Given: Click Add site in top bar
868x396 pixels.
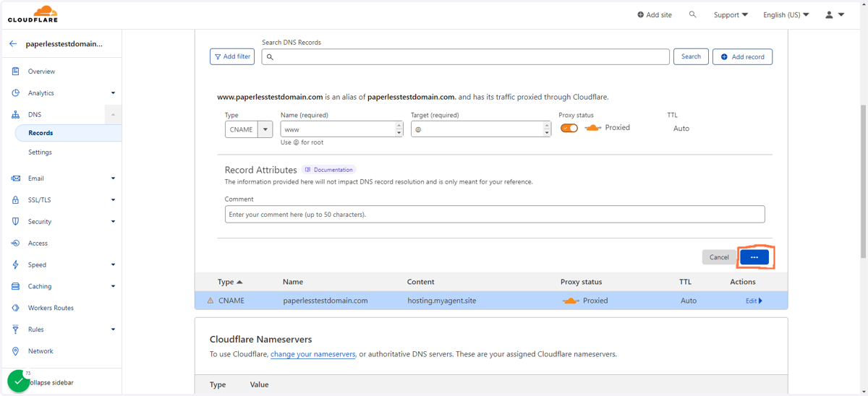Looking at the screenshot, I should (655, 14).
